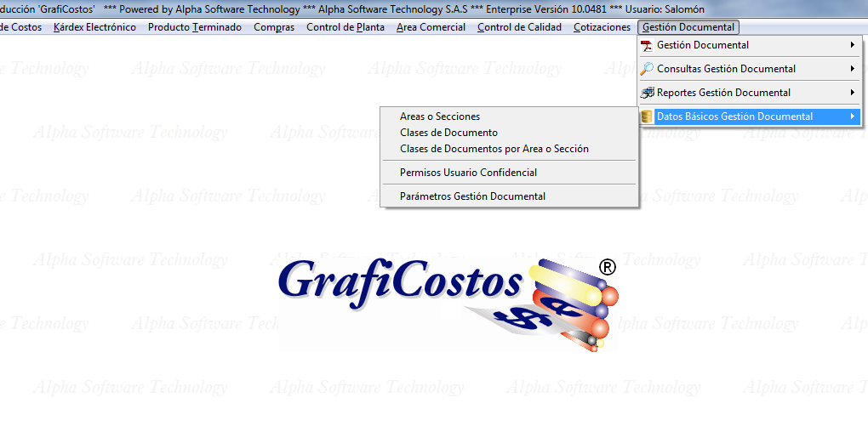This screenshot has height=426, width=868.
Task: Select Areas o Secciones from the submenu
Action: point(440,116)
